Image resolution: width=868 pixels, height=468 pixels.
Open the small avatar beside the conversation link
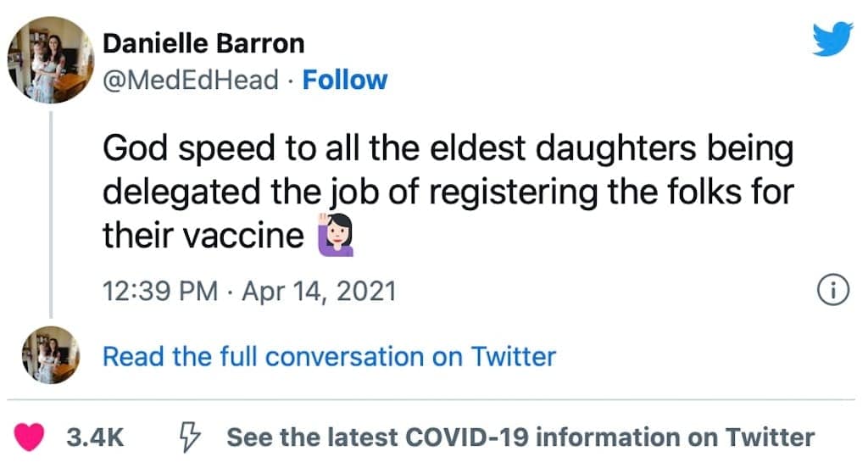click(51, 355)
